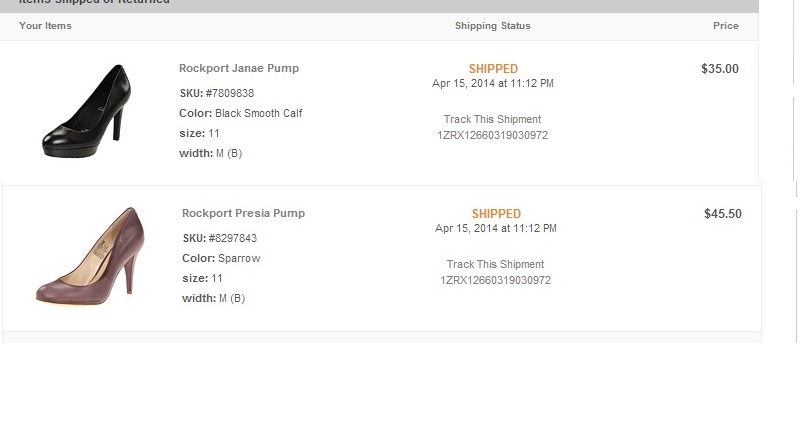803x429 pixels.
Task: Click the $35.00 price
Action: (720, 69)
